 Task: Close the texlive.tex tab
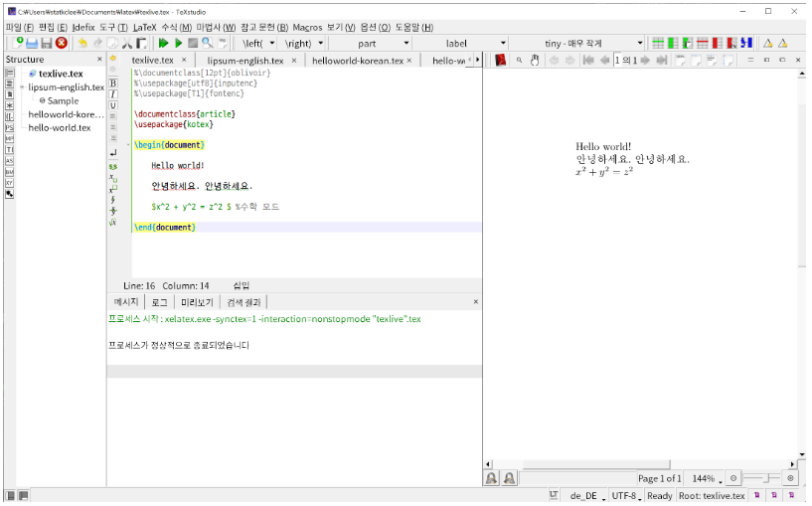click(x=184, y=60)
